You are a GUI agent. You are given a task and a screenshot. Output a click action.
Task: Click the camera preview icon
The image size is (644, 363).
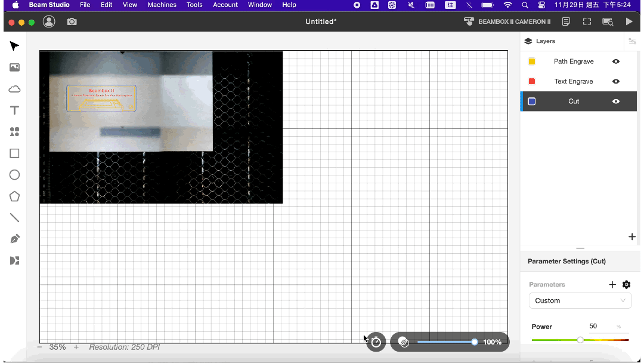[72, 21]
